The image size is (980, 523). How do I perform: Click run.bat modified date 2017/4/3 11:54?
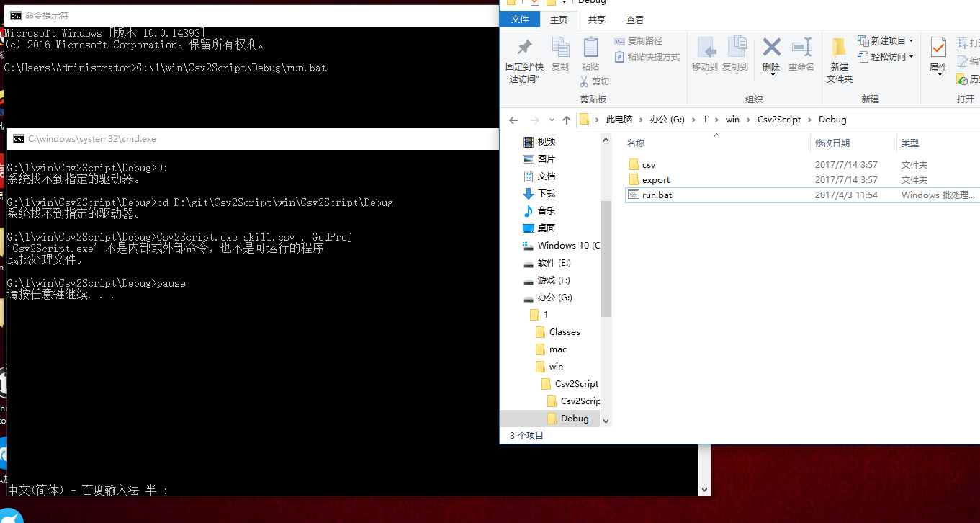846,195
